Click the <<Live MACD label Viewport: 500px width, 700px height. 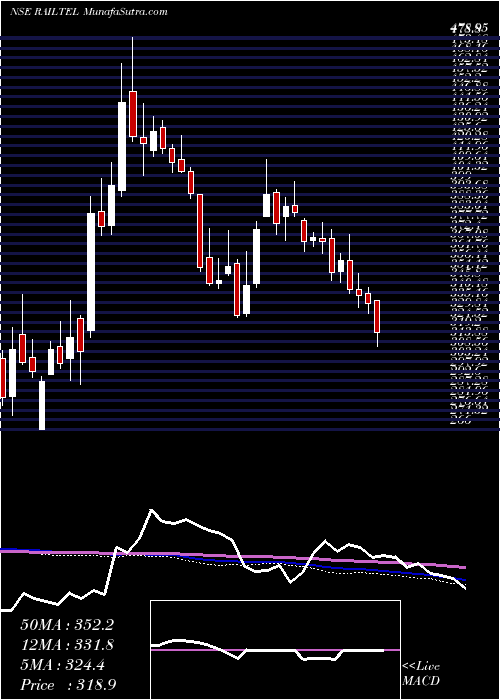point(421,674)
